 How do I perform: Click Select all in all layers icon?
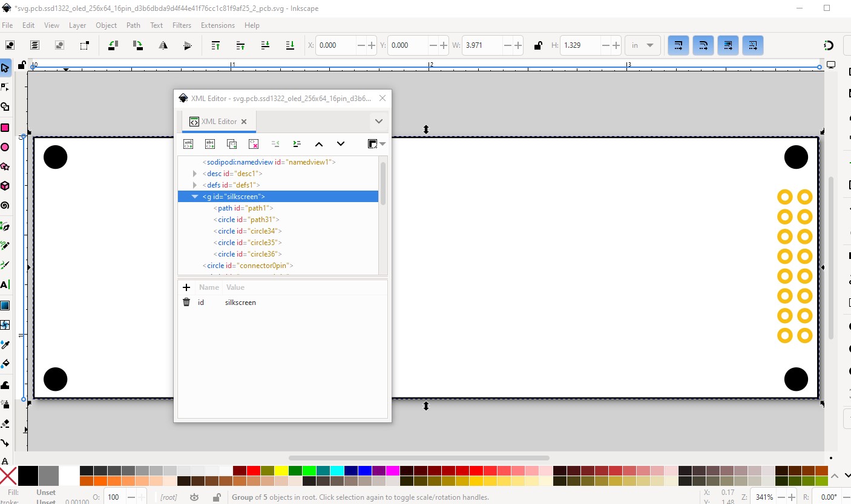[x=35, y=45]
